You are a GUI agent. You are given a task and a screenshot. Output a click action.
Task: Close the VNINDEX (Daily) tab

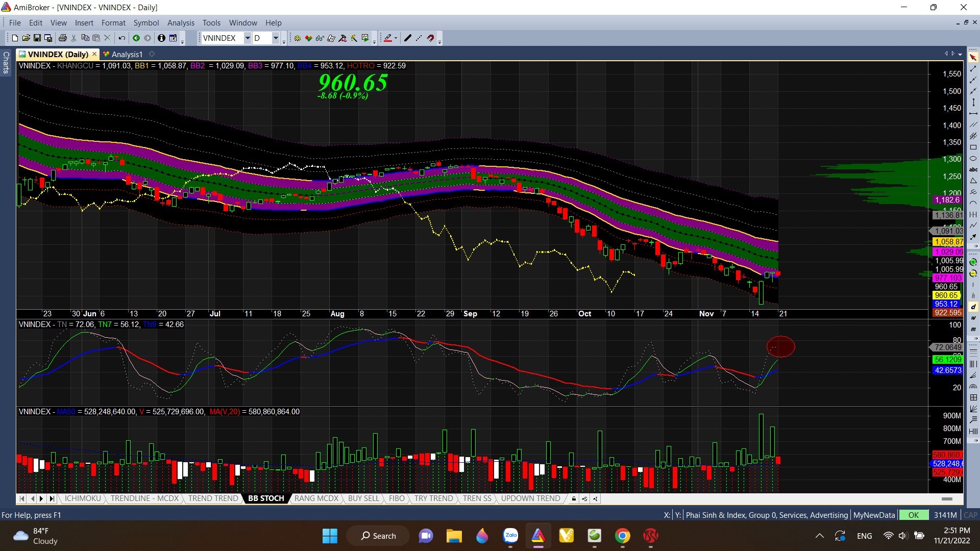pyautogui.click(x=94, y=54)
